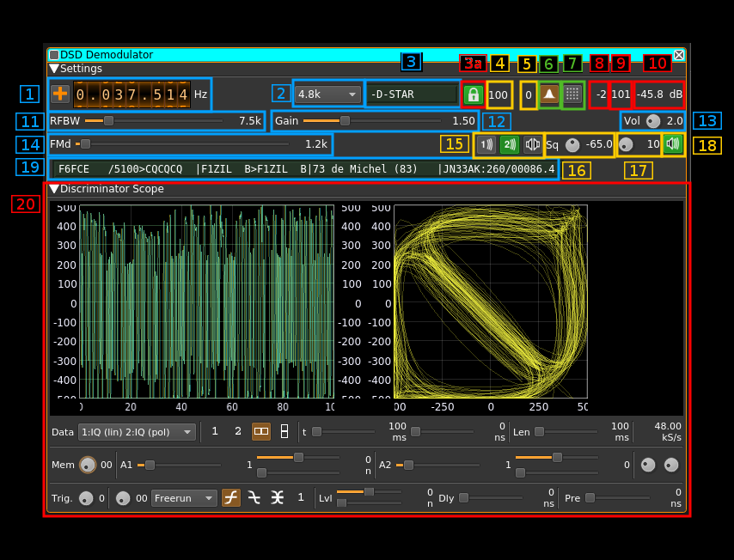This screenshot has width=734, height=560.
Task: Click the -45.8 dB power reading
Action: point(659,94)
